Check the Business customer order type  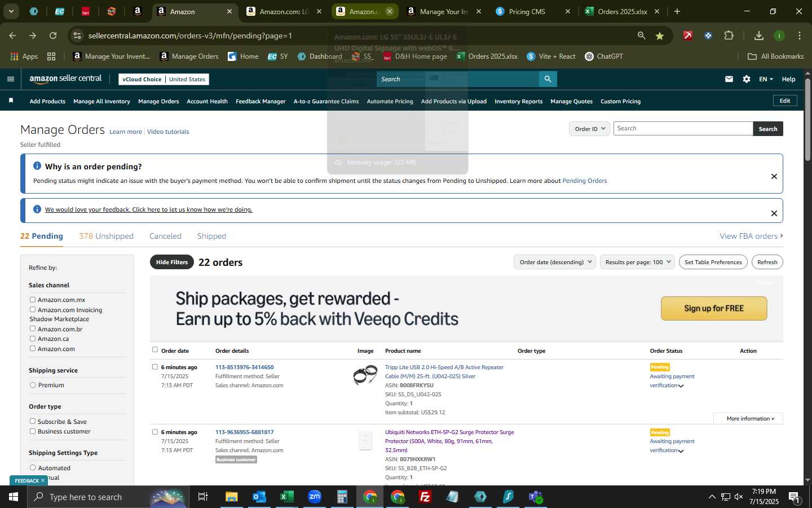(x=33, y=431)
